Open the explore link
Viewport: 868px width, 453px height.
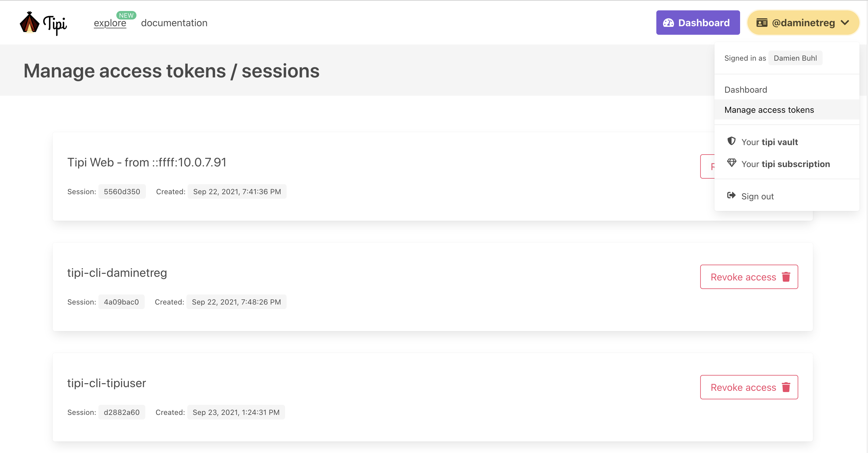click(x=110, y=23)
